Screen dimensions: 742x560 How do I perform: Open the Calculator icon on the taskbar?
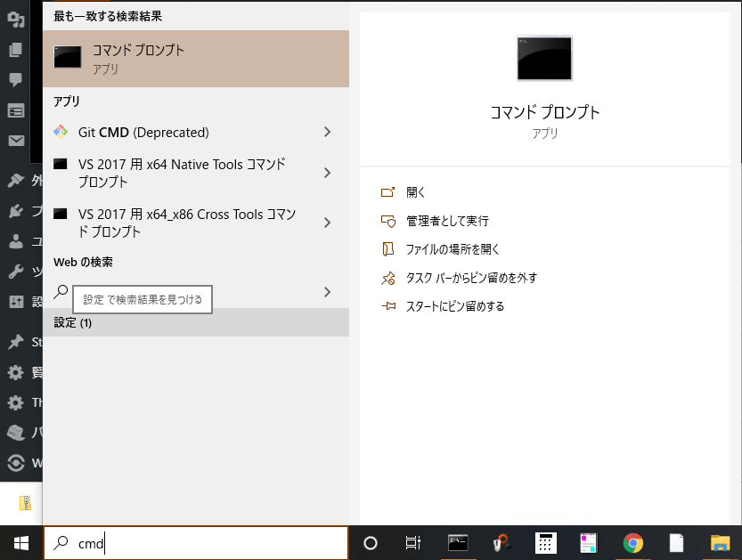coord(546,543)
